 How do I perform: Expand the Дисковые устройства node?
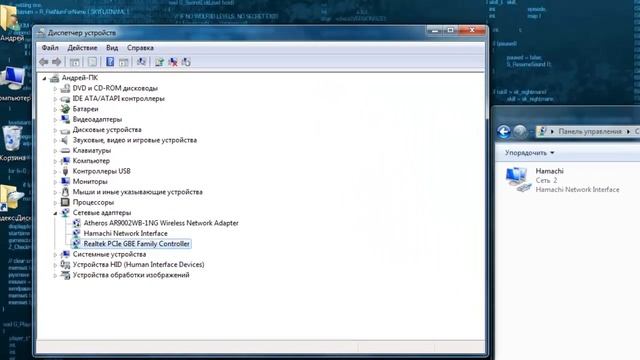[55, 130]
